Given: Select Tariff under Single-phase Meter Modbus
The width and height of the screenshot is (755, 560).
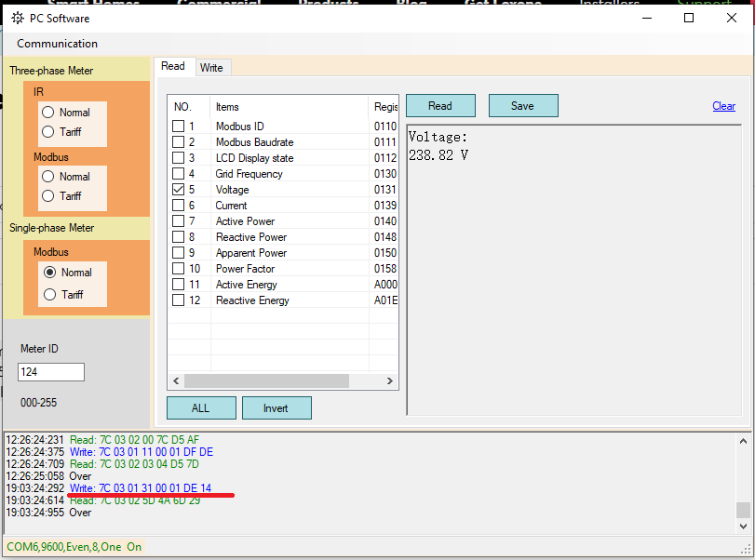Looking at the screenshot, I should point(48,295).
